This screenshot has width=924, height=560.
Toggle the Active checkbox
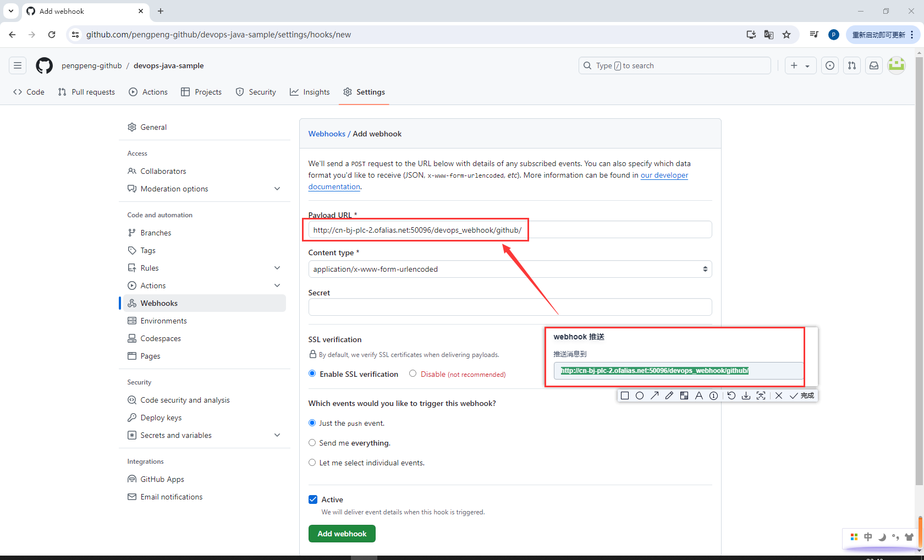point(313,499)
